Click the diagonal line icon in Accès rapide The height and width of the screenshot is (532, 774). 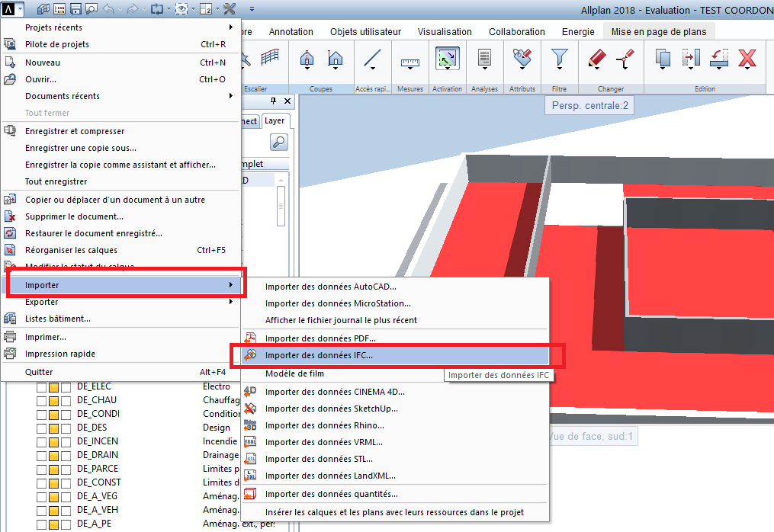(x=372, y=58)
